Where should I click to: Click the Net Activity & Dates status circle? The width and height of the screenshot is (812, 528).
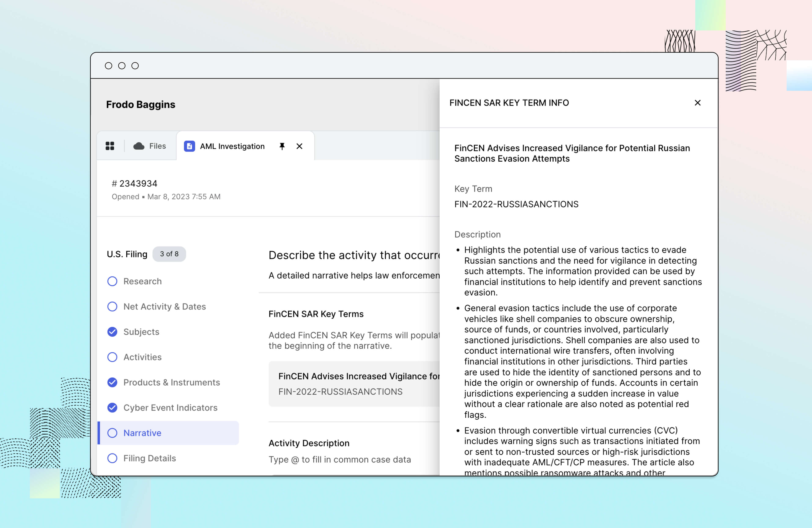(112, 307)
